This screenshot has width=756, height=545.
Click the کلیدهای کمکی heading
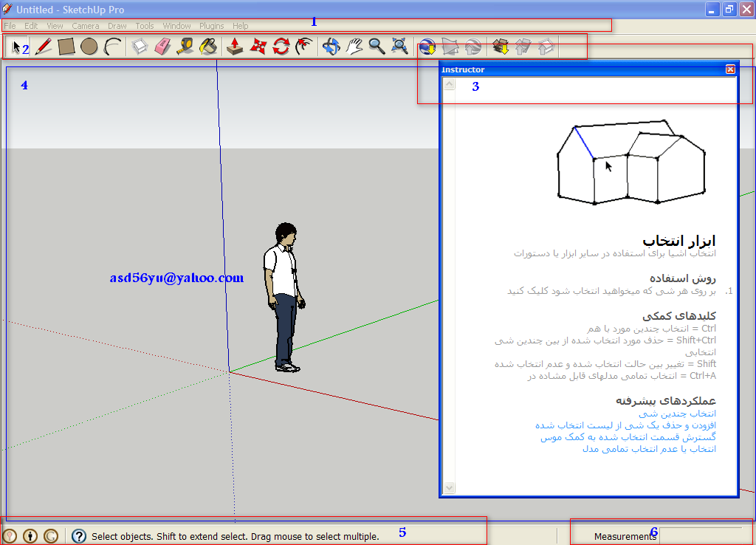679,316
